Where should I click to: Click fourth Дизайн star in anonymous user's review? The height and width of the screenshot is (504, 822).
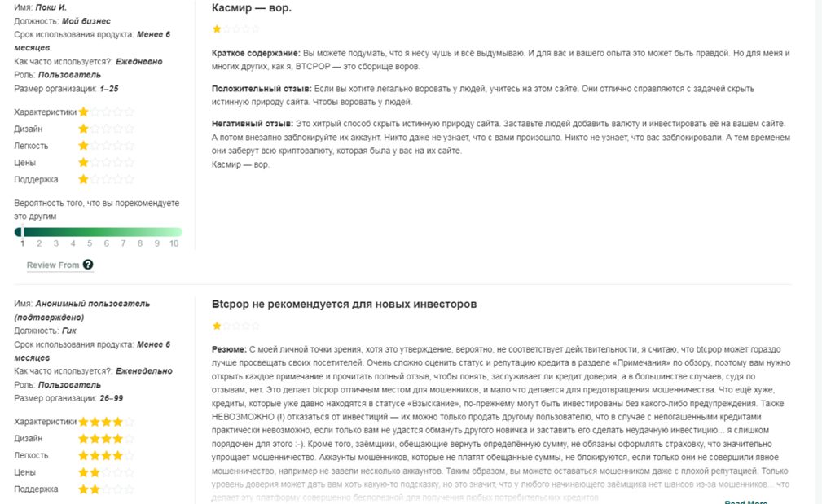pyautogui.click(x=117, y=439)
